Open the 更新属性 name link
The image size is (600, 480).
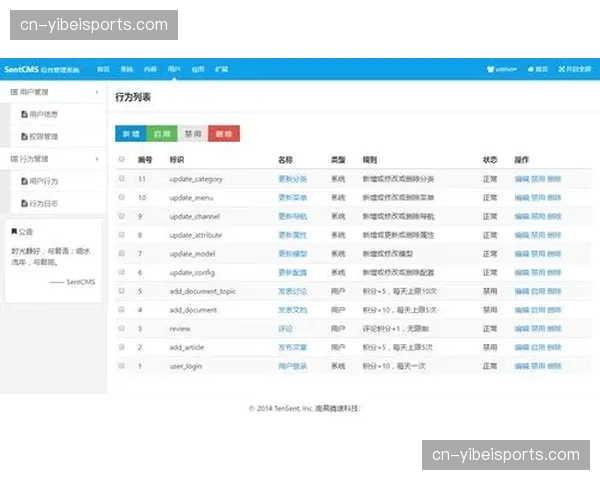tap(292, 235)
